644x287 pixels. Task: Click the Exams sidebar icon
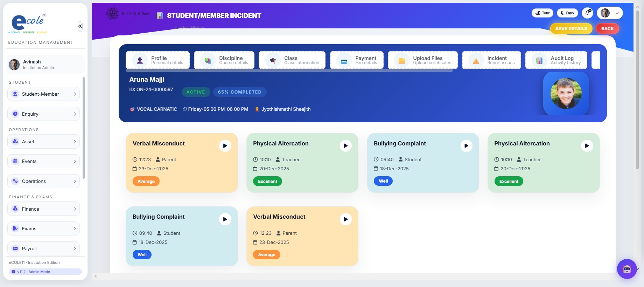click(15, 228)
